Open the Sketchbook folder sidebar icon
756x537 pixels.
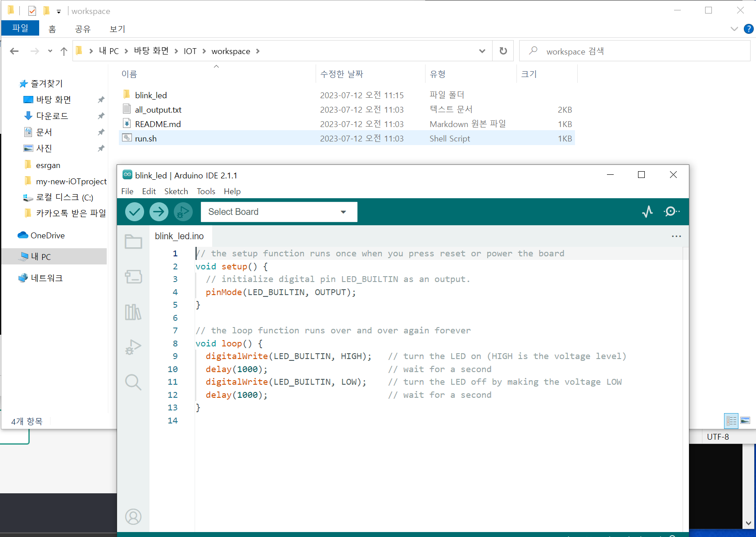click(x=133, y=242)
